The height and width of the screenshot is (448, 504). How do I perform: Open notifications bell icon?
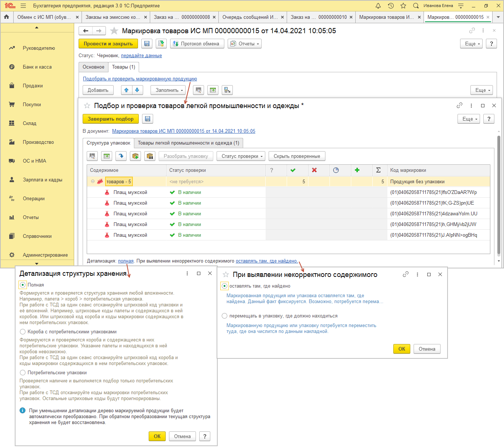click(378, 6)
